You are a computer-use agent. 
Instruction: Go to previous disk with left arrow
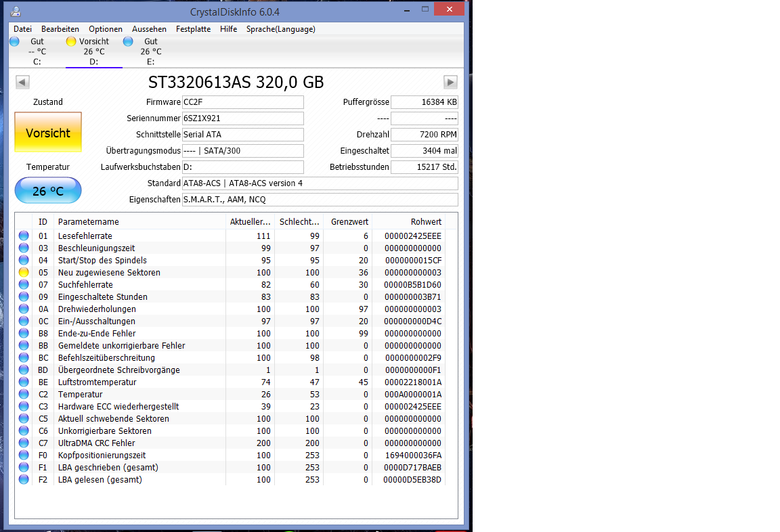22,82
